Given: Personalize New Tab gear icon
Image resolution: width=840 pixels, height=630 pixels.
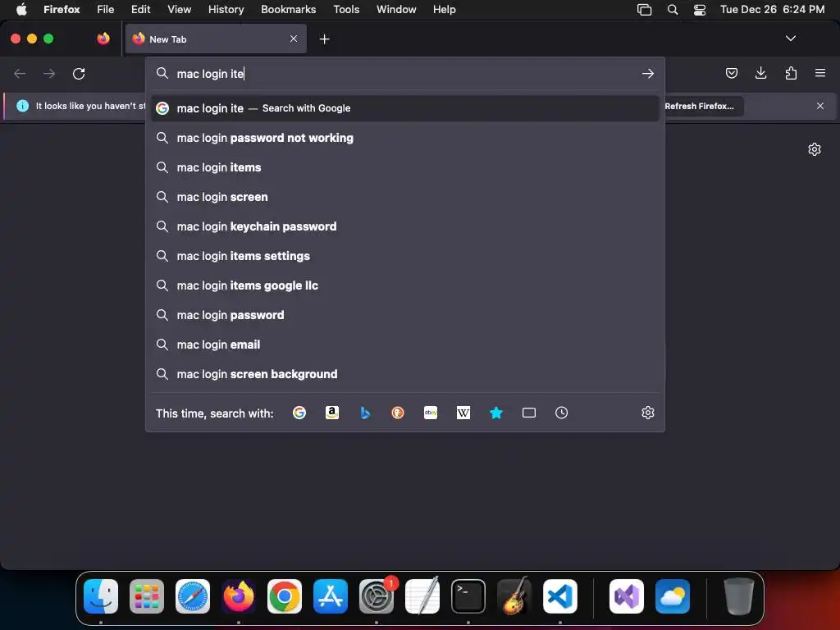Looking at the screenshot, I should coord(815,149).
